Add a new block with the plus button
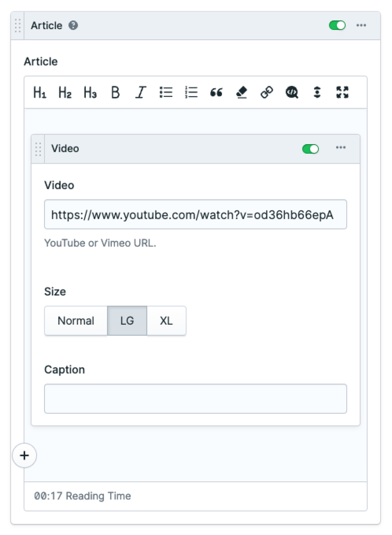This screenshot has height=535, width=392. click(x=24, y=455)
